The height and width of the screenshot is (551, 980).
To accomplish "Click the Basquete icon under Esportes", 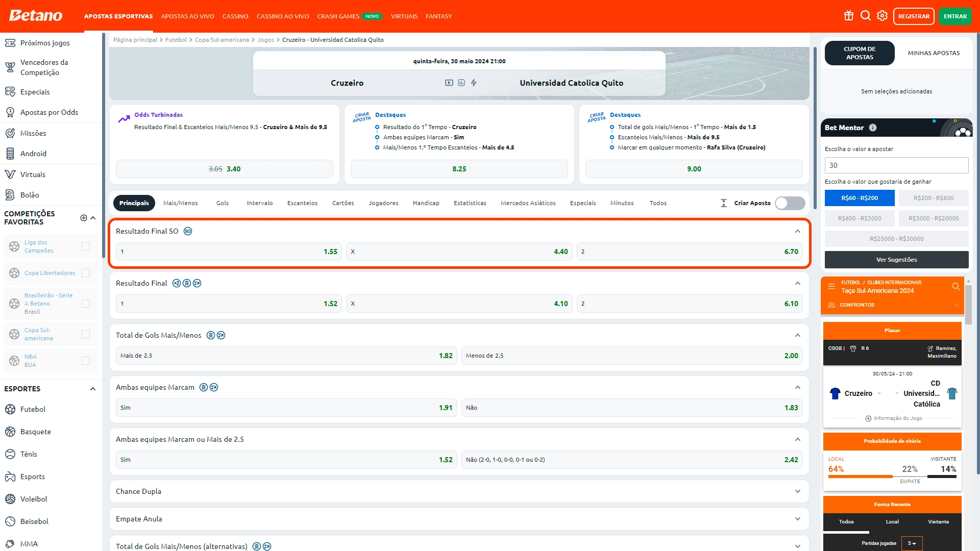I will (10, 432).
